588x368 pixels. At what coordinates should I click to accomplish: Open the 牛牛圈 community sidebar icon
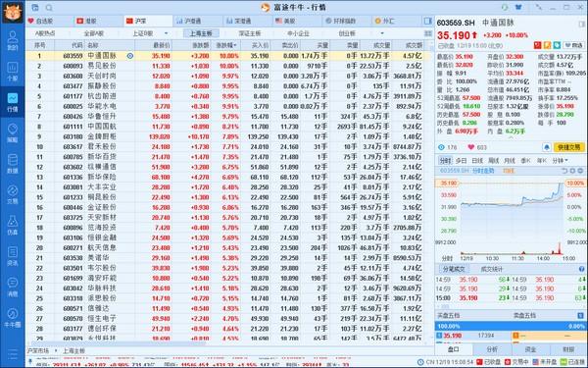13,318
